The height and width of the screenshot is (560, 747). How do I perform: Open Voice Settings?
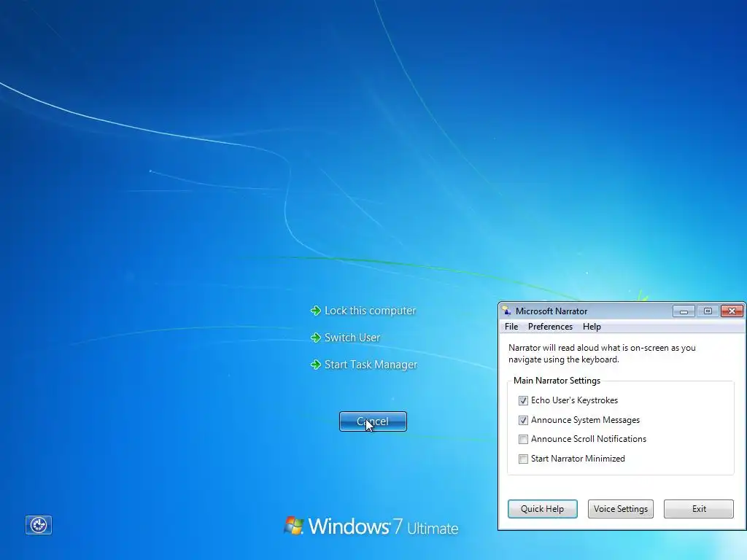coord(620,508)
